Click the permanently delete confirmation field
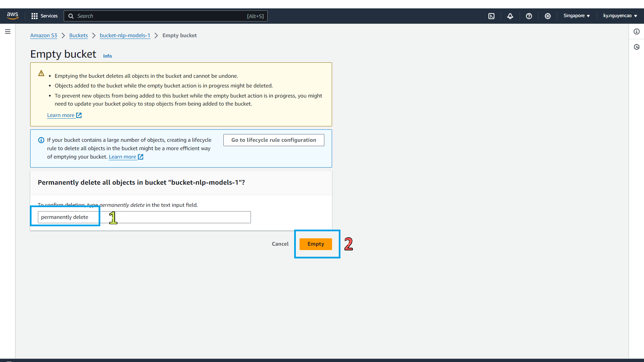This screenshot has height=362, width=644. click(144, 217)
